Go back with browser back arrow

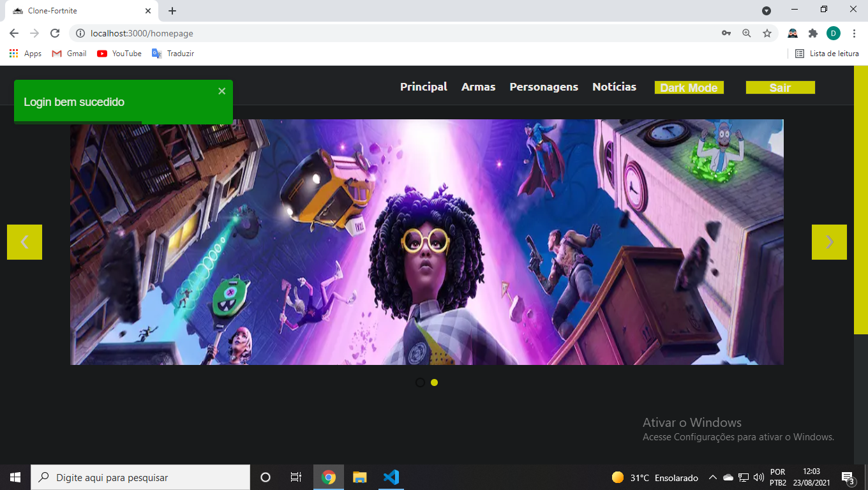[x=14, y=33]
